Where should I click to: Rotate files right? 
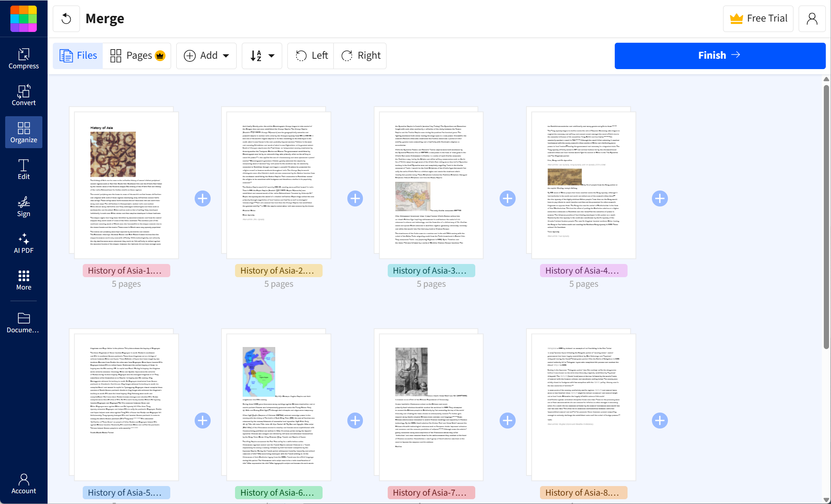pyautogui.click(x=360, y=56)
